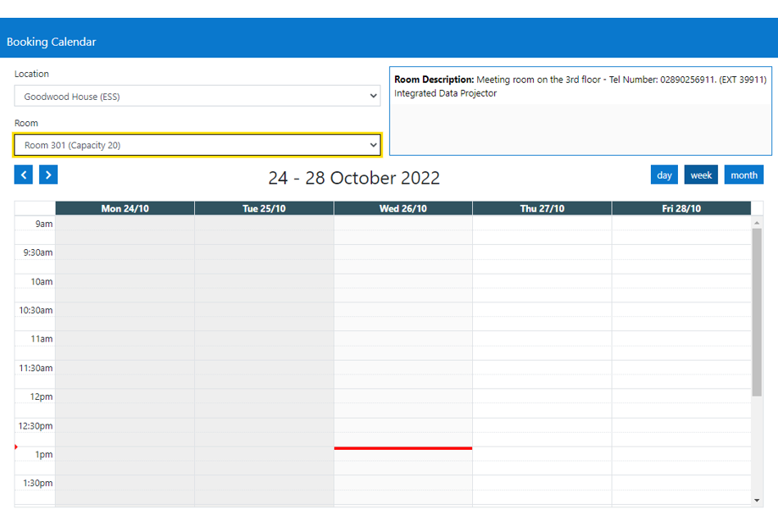Click the 11am slot on Wed 26/10
The image size is (778, 532).
[403, 339]
